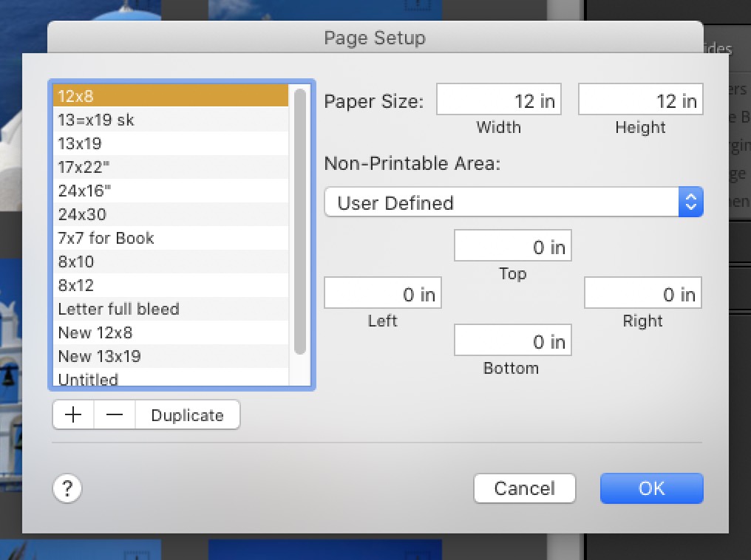Viewport: 751px width, 560px height.
Task: Select the 13=x19 sk paper preset
Action: click(x=170, y=120)
